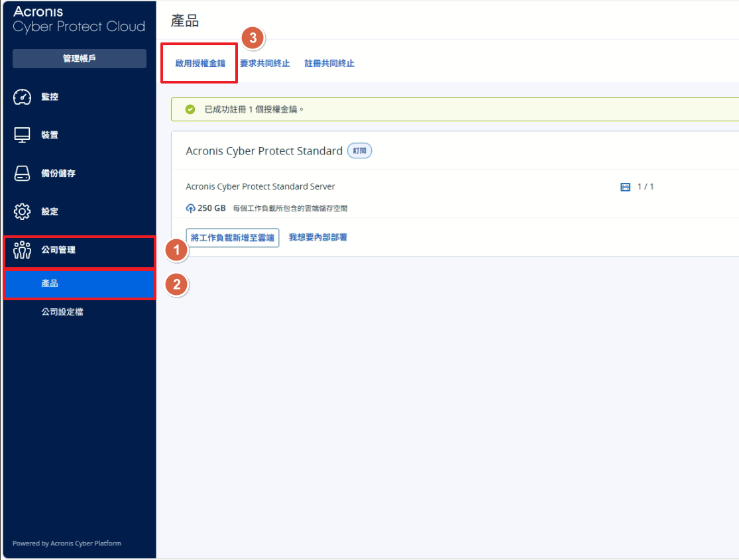Click the 監控 gauge icon in sidebar
This screenshot has height=560, width=739.
[22, 97]
